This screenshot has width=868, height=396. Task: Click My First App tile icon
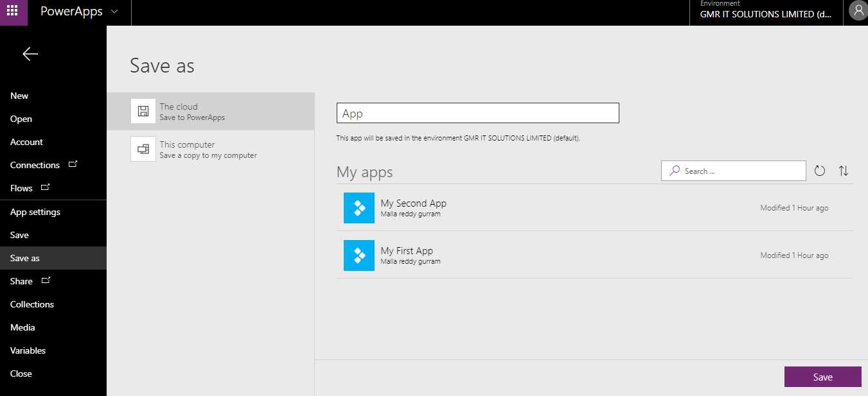[x=359, y=255]
